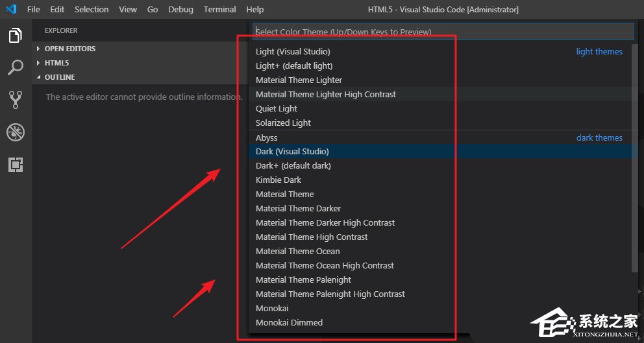The width and height of the screenshot is (644, 343).
Task: Collapse the Outline section
Action: click(x=59, y=77)
